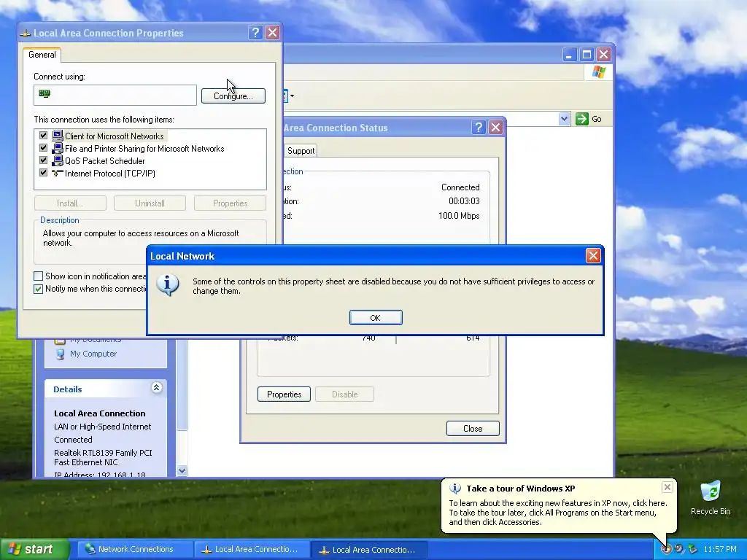Click Properties button in Connection Status window
The width and height of the screenshot is (747, 560).
click(x=284, y=394)
